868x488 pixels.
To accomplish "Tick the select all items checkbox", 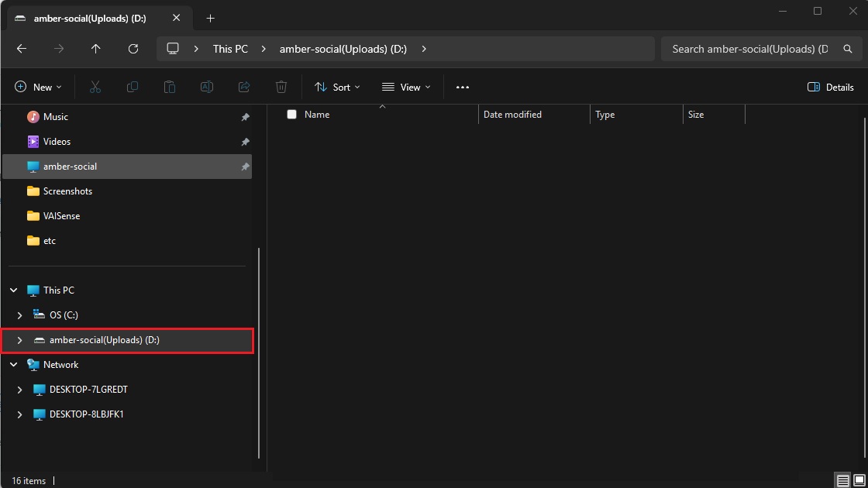I will coord(291,115).
